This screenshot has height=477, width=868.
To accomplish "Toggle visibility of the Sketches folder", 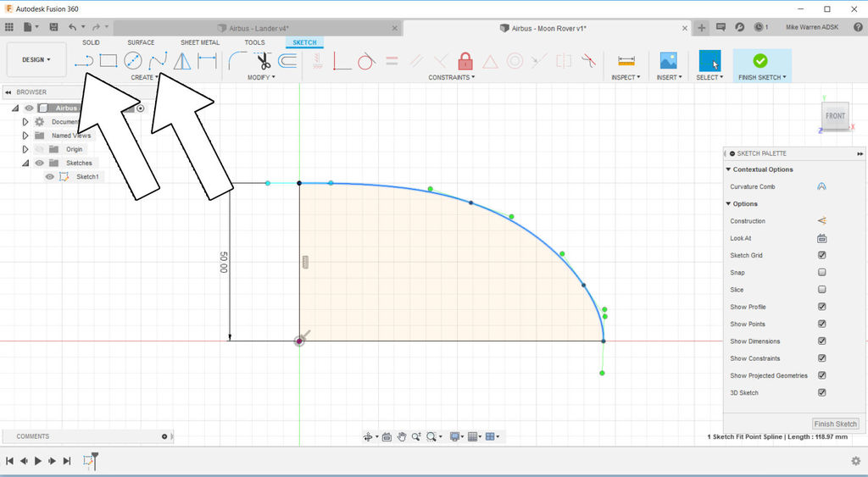I will (x=39, y=163).
